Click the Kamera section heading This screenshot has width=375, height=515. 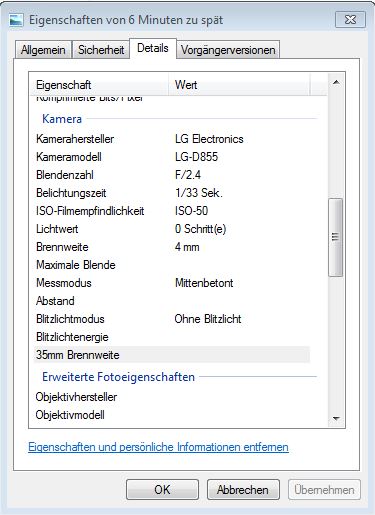[x=62, y=119]
